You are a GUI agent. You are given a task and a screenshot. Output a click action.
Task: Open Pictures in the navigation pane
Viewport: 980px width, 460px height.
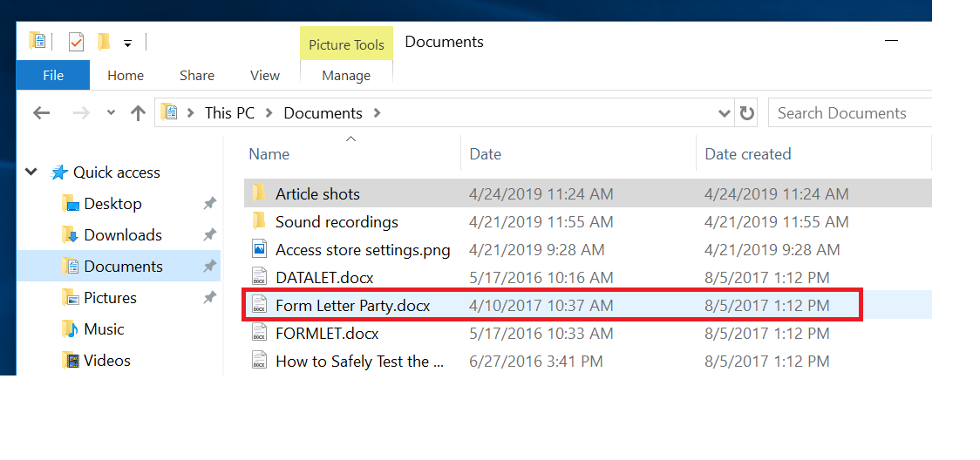(x=111, y=298)
